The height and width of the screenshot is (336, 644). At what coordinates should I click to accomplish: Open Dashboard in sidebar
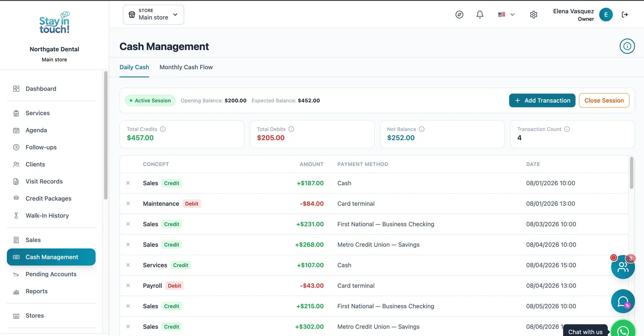(51, 89)
